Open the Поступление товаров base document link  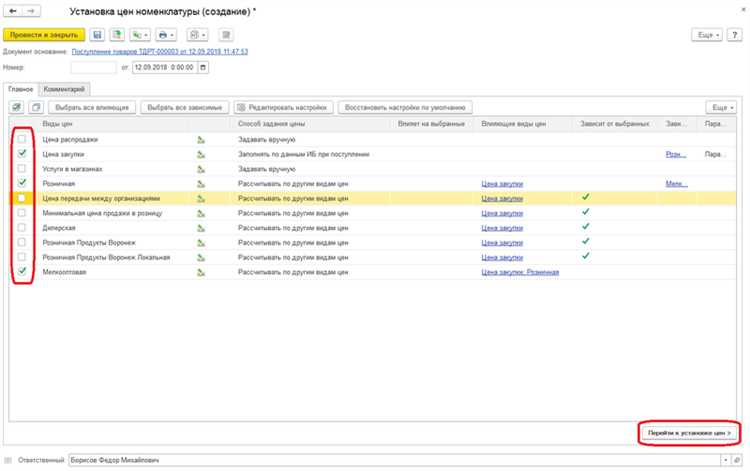click(160, 52)
